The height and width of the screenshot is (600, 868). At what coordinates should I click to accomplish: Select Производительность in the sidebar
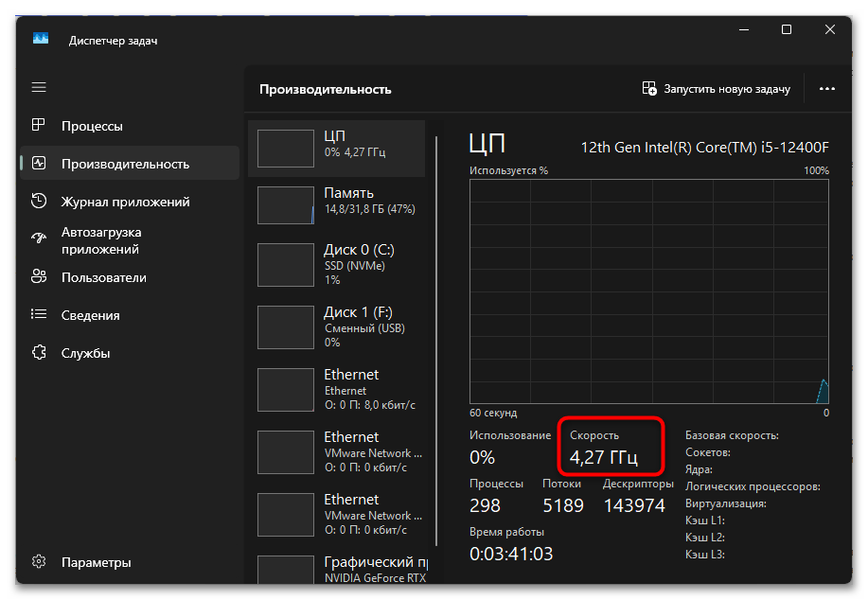click(130, 164)
